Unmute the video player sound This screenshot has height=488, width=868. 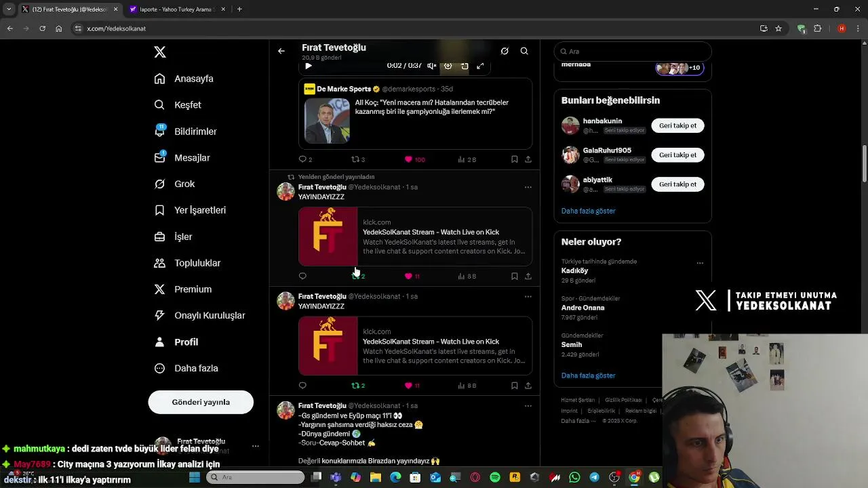[432, 66]
